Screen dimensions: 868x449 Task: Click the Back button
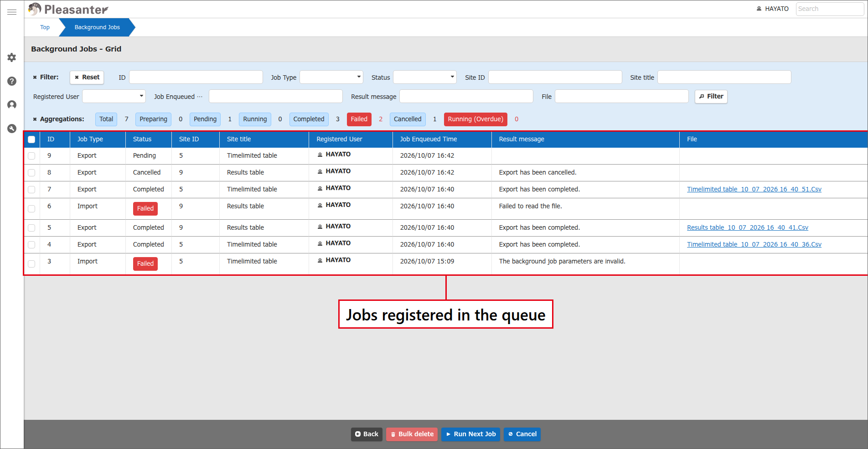coord(367,434)
